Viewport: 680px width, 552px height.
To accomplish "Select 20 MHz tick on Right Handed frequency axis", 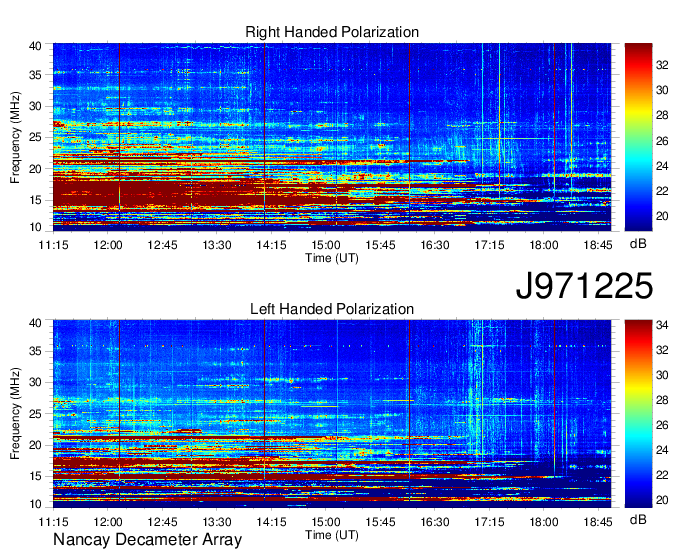I will pyautogui.click(x=35, y=169).
